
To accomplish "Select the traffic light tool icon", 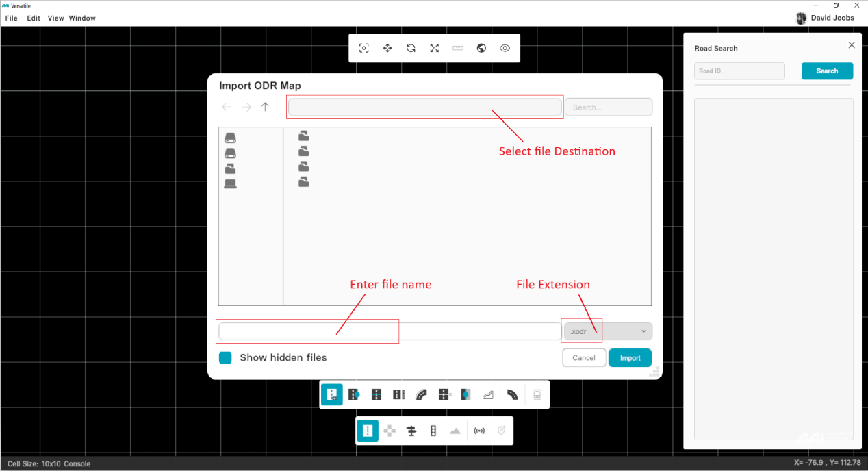I will click(433, 431).
